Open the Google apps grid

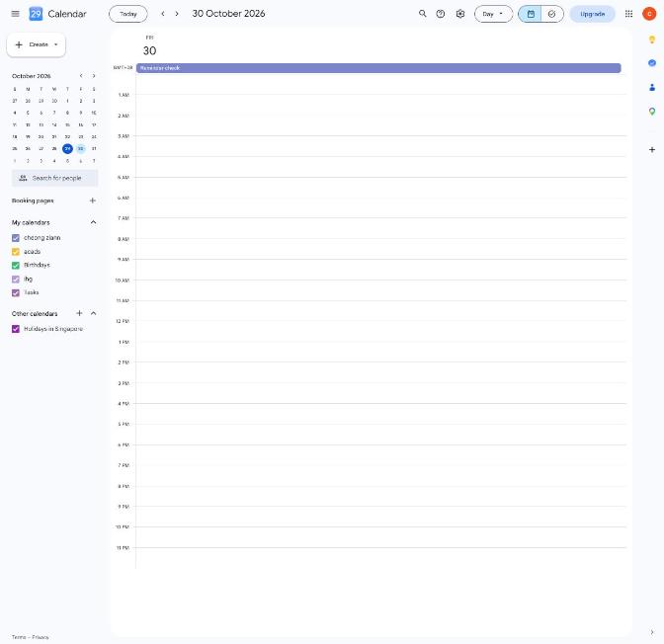coord(628,14)
